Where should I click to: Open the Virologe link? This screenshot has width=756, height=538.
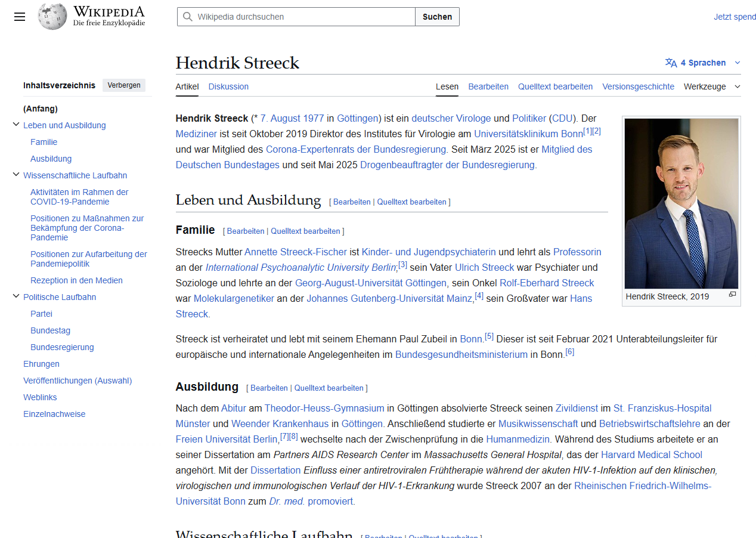pyautogui.click(x=473, y=118)
